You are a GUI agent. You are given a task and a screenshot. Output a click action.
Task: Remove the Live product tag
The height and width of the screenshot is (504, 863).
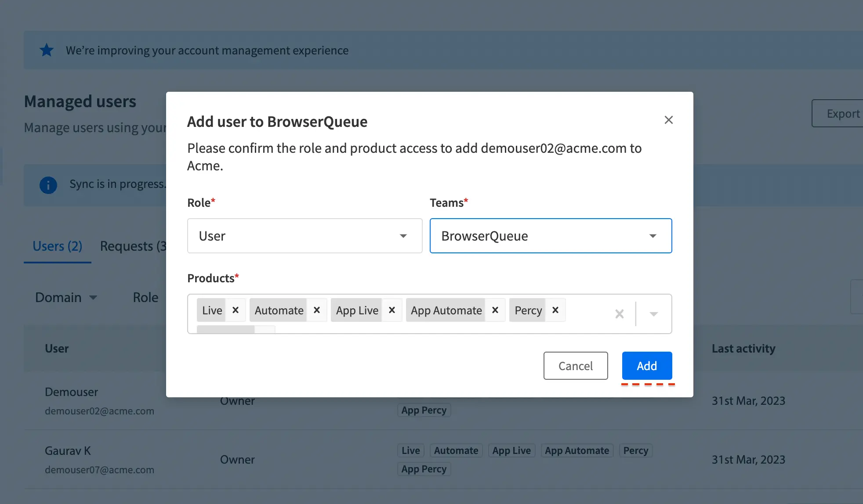point(236,310)
